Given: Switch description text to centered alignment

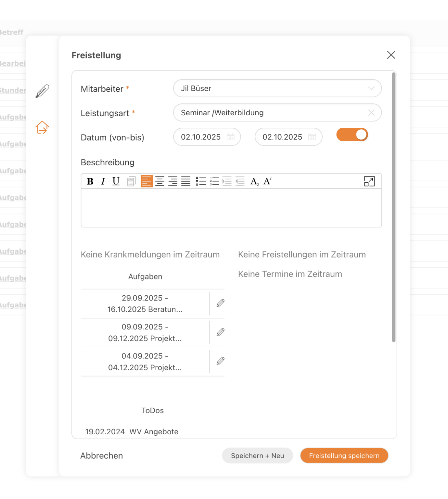Looking at the screenshot, I should point(160,181).
